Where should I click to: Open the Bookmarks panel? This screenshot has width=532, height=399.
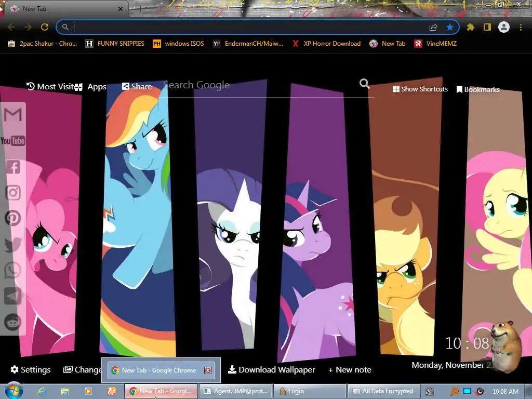click(x=478, y=89)
